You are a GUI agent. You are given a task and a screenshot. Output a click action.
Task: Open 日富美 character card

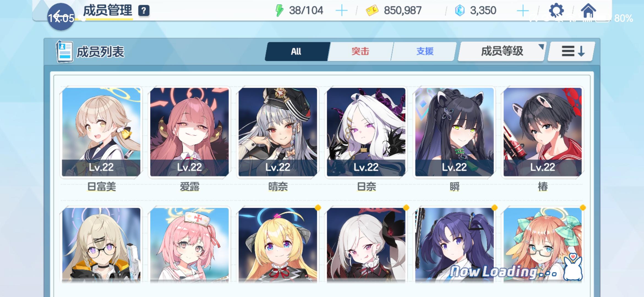(x=101, y=132)
